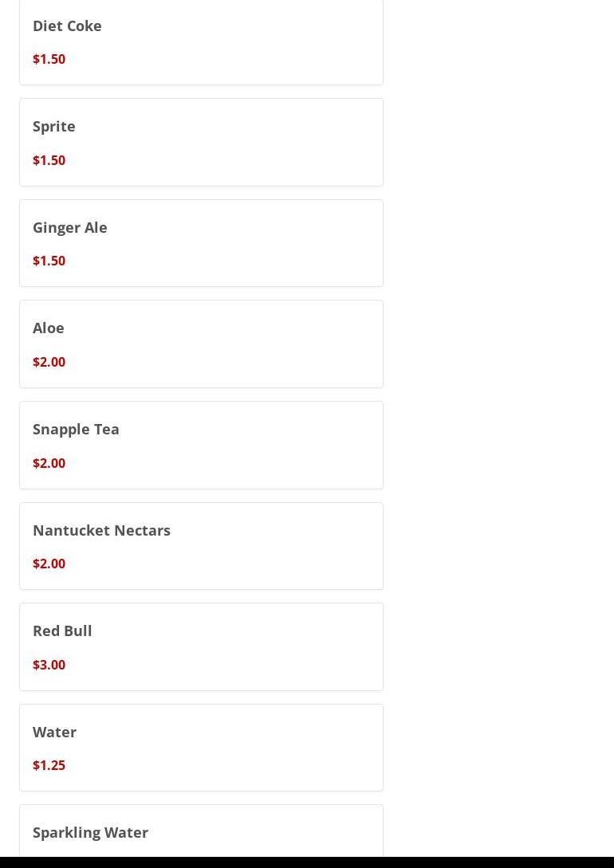Click the $1.50 price under Sprite
This screenshot has width=614, height=868.
click(x=49, y=160)
